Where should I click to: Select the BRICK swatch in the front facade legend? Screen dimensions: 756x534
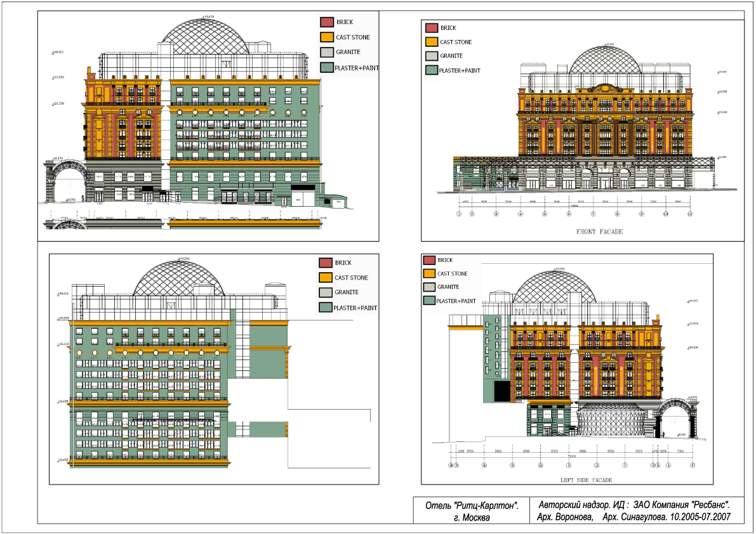[432, 28]
